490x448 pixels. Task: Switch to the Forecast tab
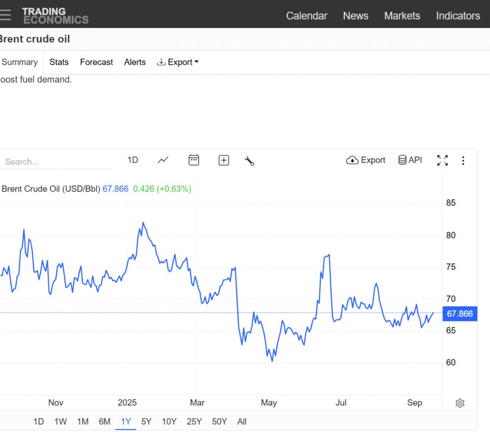97,62
